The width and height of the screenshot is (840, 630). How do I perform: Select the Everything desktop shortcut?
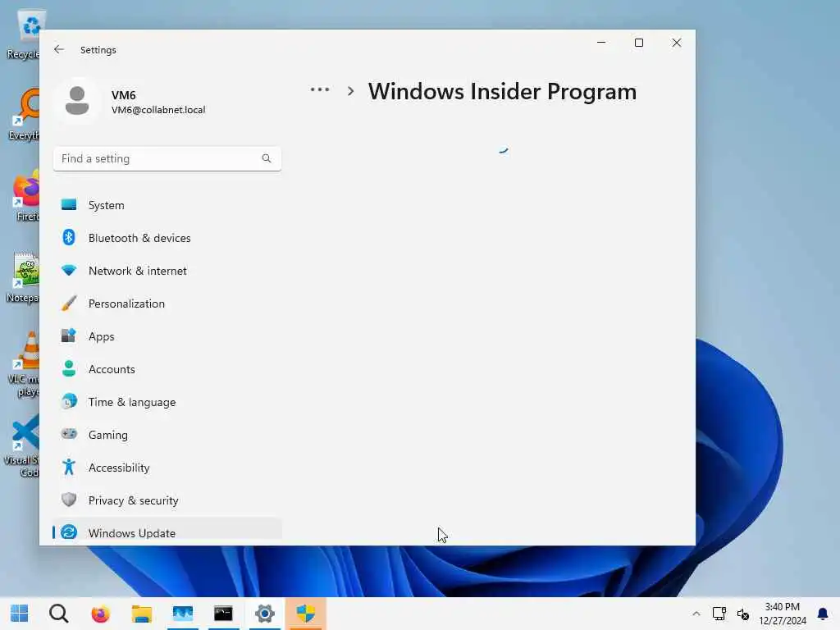[x=25, y=115]
